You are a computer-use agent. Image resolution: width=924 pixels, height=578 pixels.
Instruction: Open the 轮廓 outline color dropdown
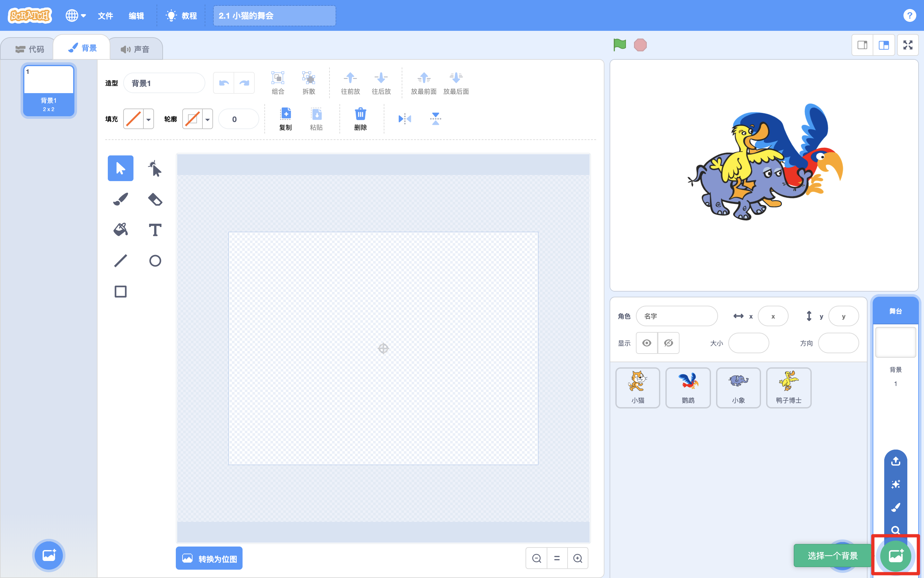197,119
